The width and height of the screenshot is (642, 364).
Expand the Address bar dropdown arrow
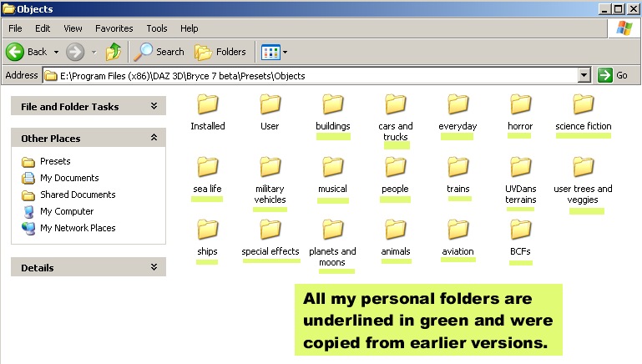[584, 75]
